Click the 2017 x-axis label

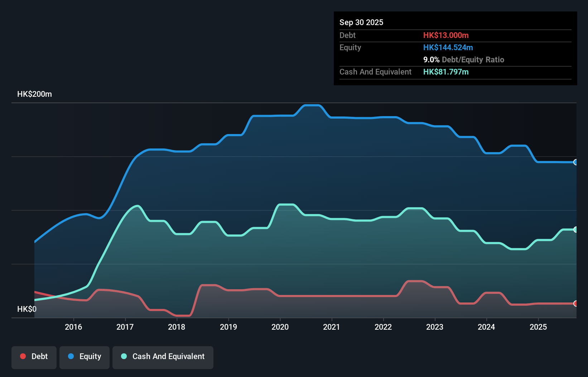(x=125, y=327)
